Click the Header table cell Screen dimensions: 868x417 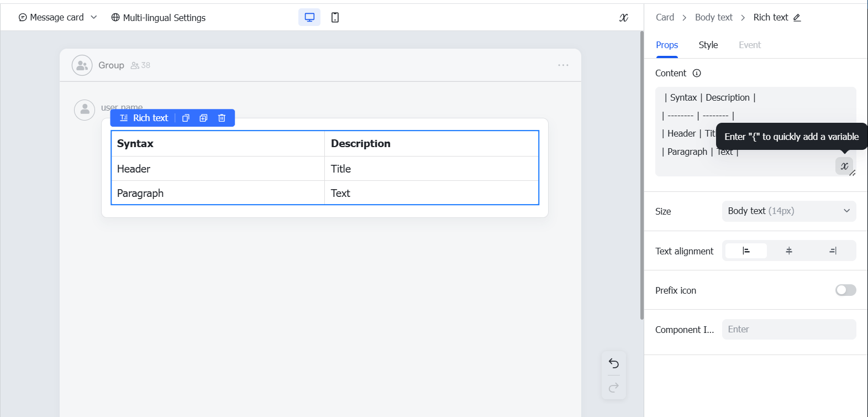pyautogui.click(x=218, y=169)
